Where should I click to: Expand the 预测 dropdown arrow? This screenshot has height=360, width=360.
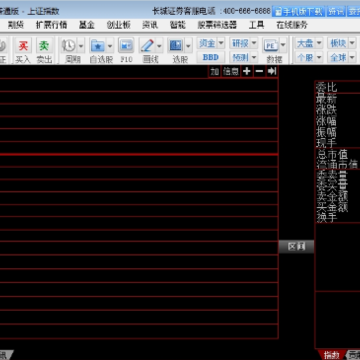[254, 57]
